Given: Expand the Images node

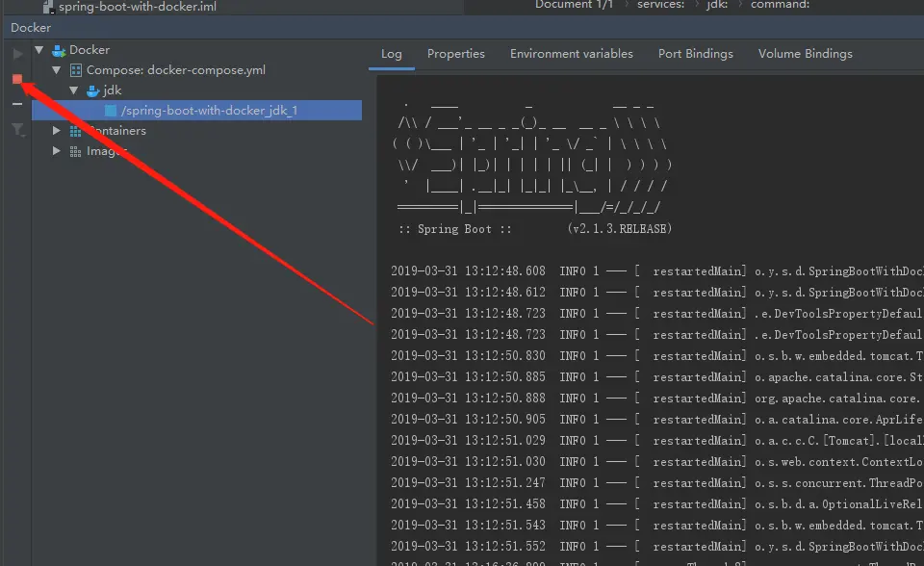Looking at the screenshot, I should click(56, 150).
